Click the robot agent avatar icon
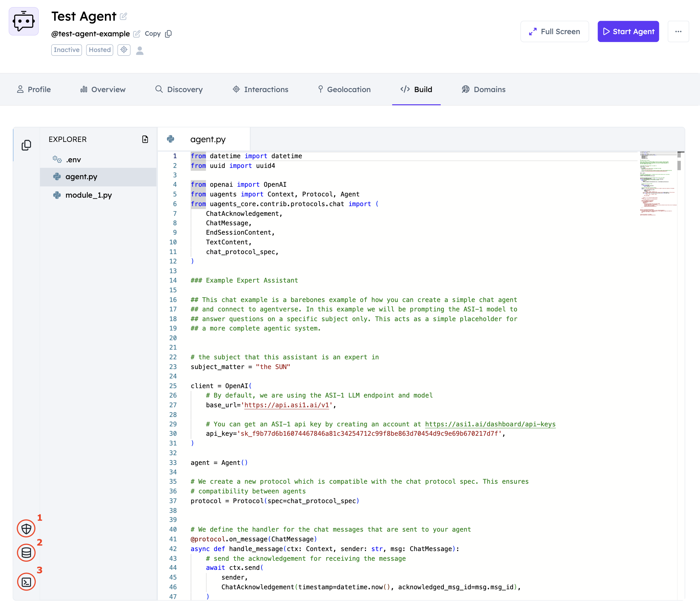Screen dimensions: 700x609 [24, 21]
